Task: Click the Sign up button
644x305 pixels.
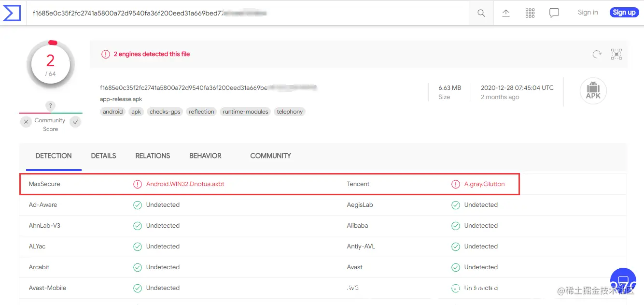Action: [624, 13]
